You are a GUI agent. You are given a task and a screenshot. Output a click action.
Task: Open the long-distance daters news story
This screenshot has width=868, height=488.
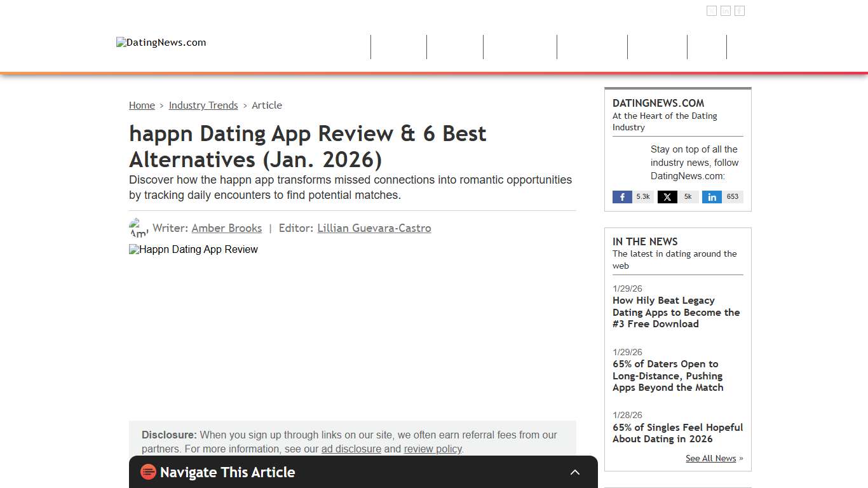pyautogui.click(x=668, y=376)
